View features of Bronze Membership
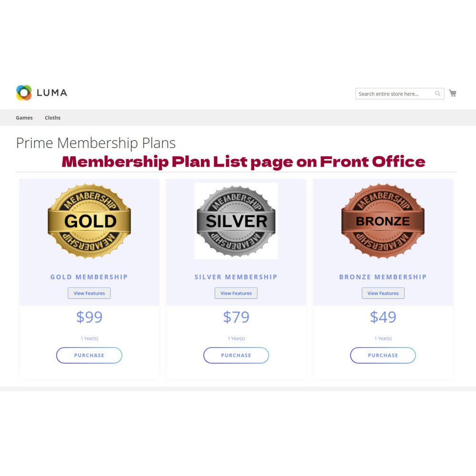Screen dimensions: 476x476 383,293
